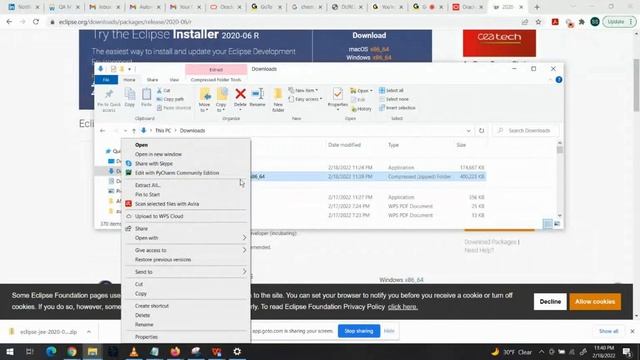Click This PC in breadcrumb path
Image resolution: width=640 pixels, height=360 pixels.
[x=163, y=131]
